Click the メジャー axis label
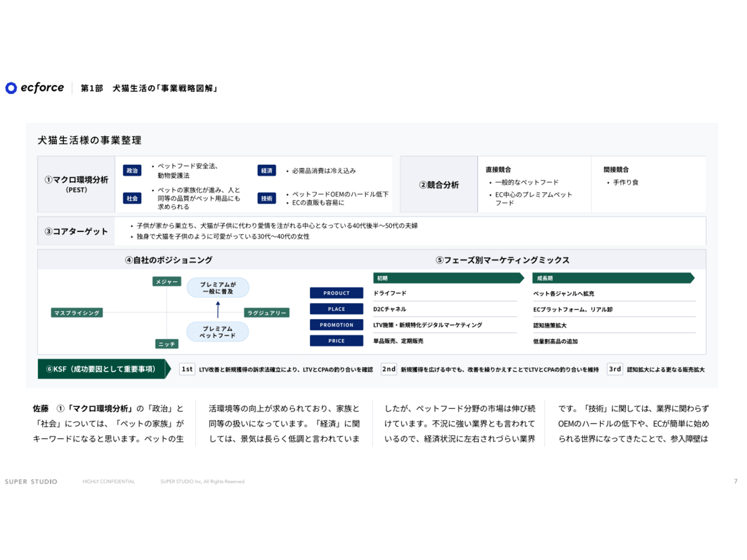 [167, 282]
